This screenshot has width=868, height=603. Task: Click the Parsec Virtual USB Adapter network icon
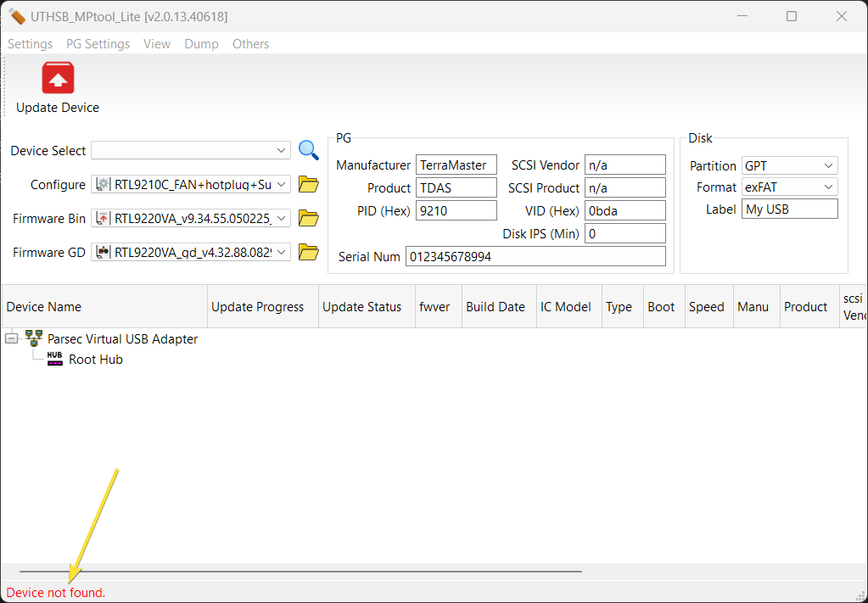click(x=34, y=338)
